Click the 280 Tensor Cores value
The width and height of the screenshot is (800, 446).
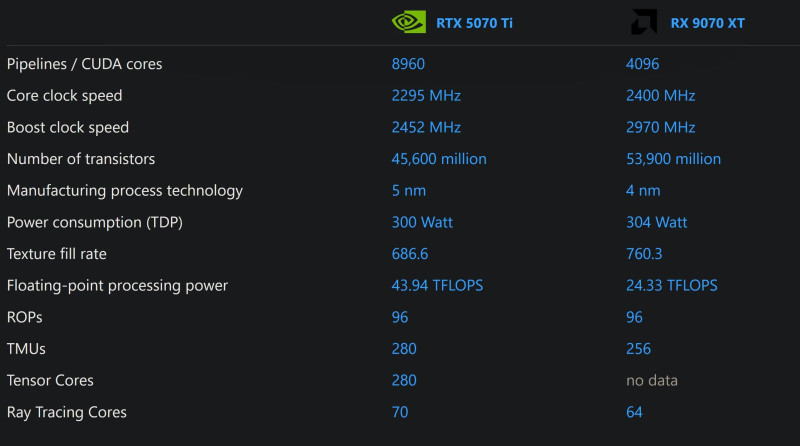(x=404, y=380)
